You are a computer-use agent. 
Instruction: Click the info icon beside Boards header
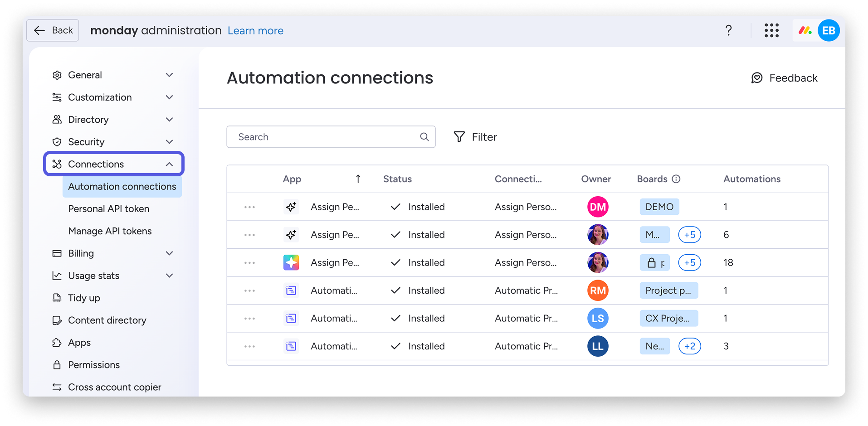(676, 179)
